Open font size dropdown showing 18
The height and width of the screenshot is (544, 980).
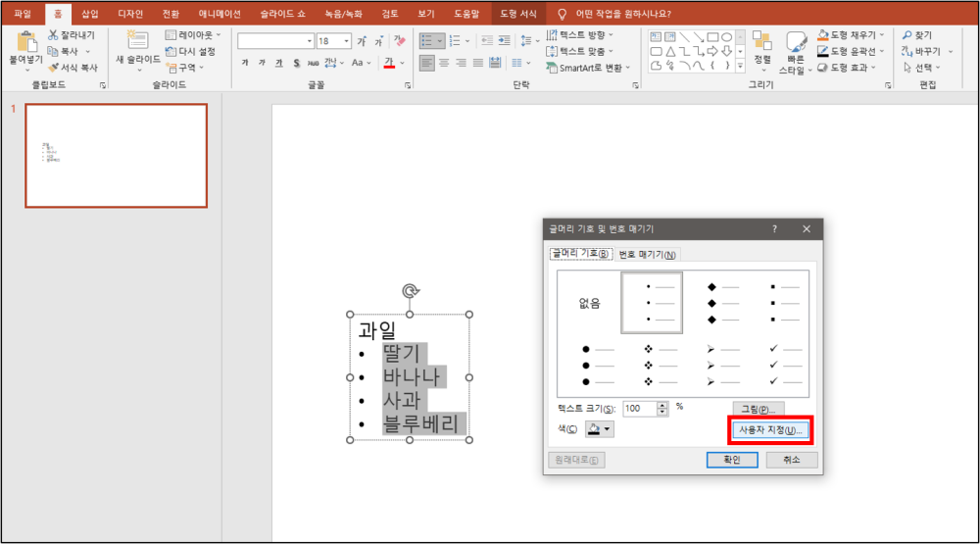[x=346, y=41]
